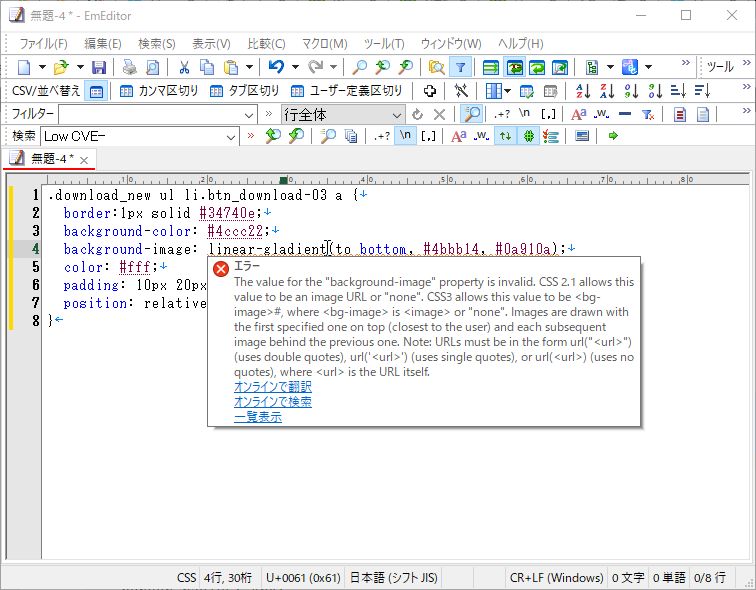Open Print Preview icon
This screenshot has width=756, height=590.
152,67
